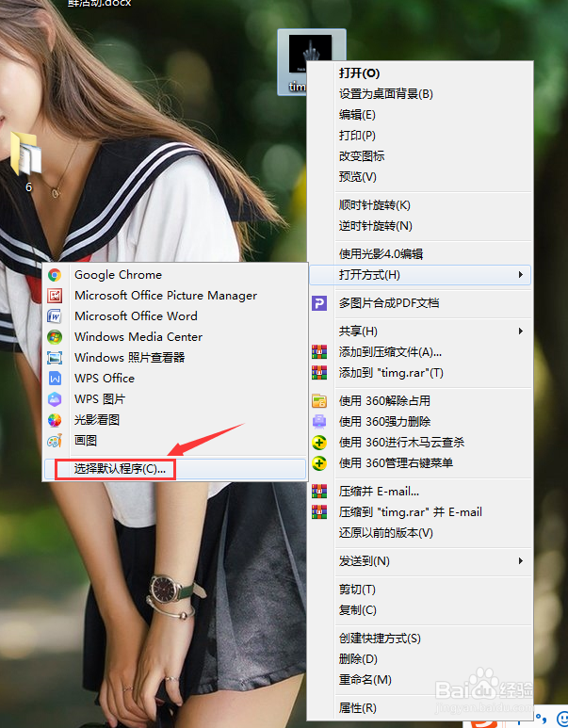Click the Windows Media Center icon

(55, 337)
